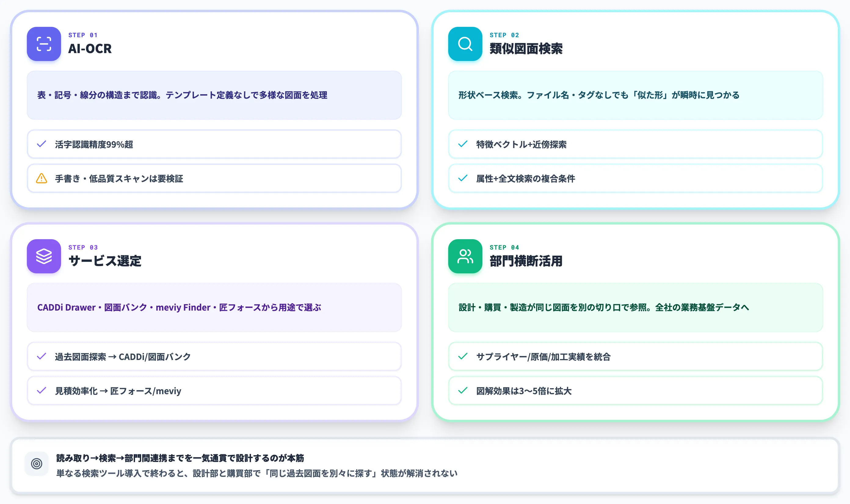Viewport: 850px width, 504px height.
Task: Click the description starting 設計・購買・製造が同じ図面
Action: pos(604,307)
